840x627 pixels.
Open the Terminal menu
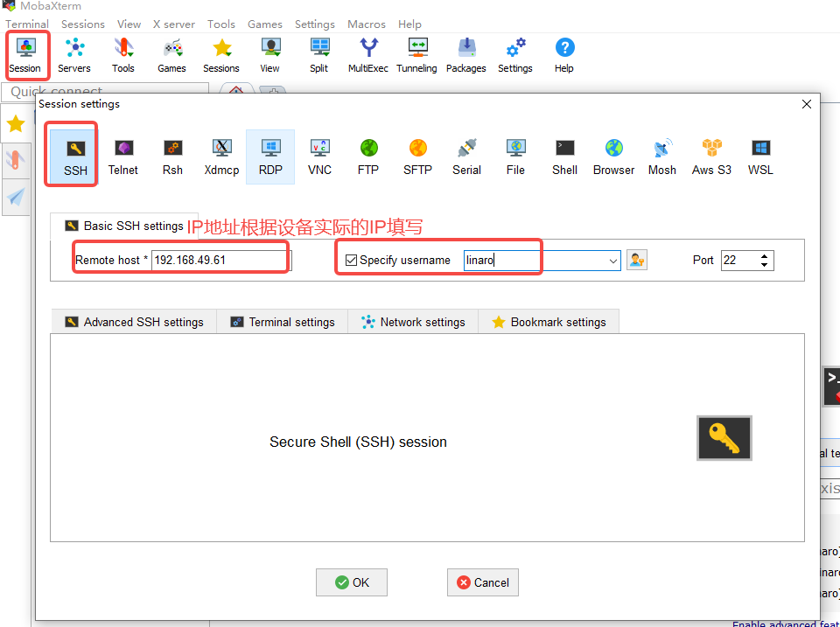coord(27,24)
